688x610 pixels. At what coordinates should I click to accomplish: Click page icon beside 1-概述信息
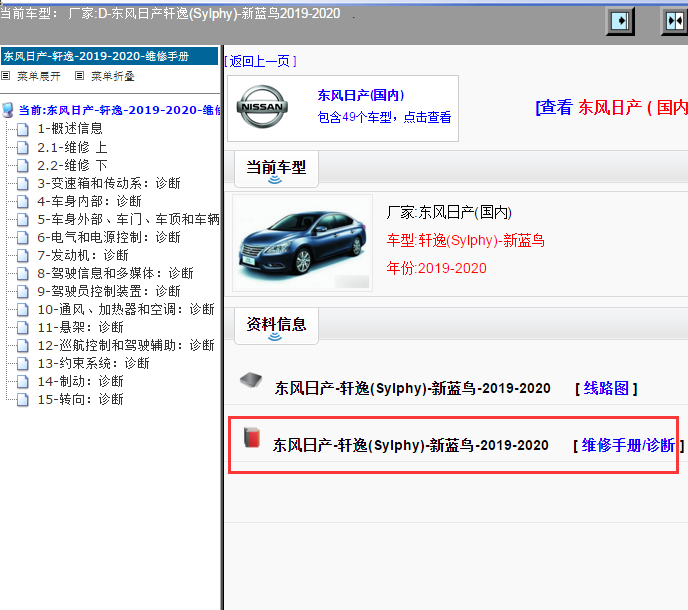tap(23, 129)
